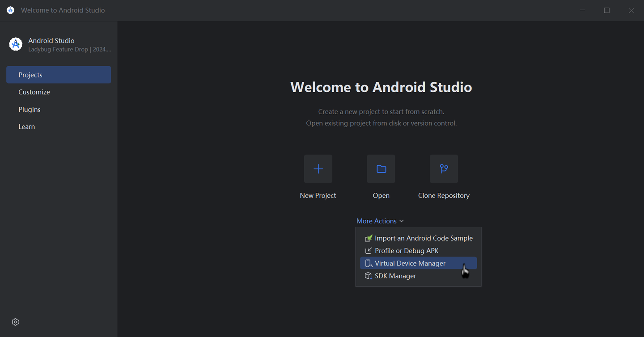
Task: Click the Virtual Device Manager phone icon
Action: (x=368, y=263)
